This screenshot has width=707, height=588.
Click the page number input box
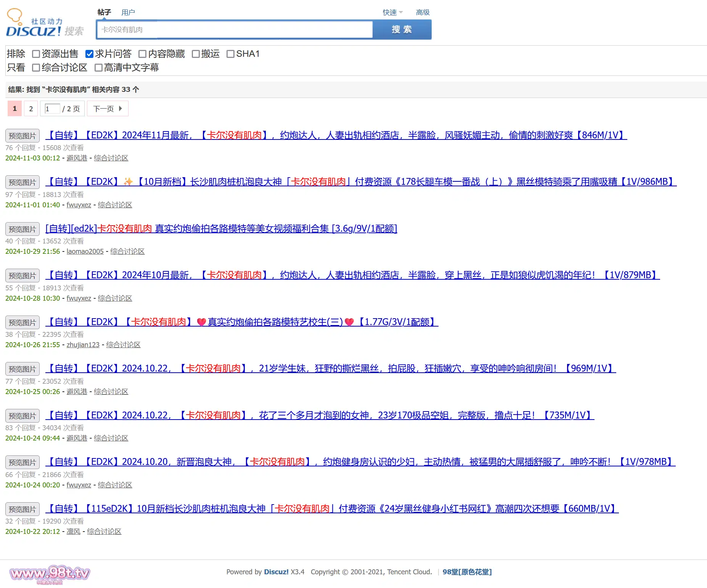52,109
